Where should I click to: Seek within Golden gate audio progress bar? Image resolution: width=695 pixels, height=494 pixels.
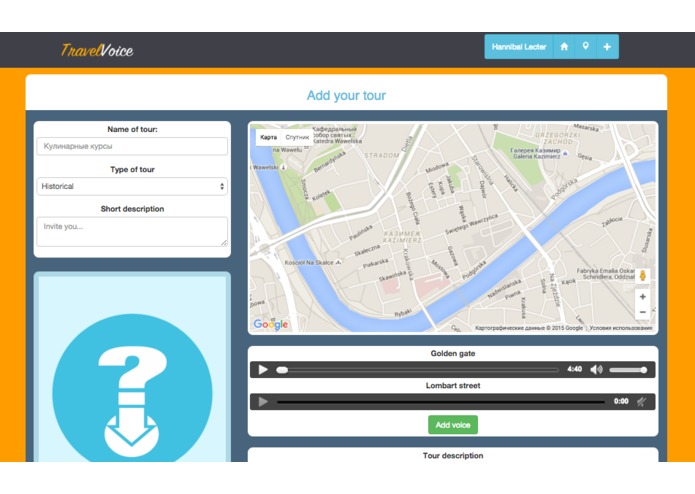417,370
